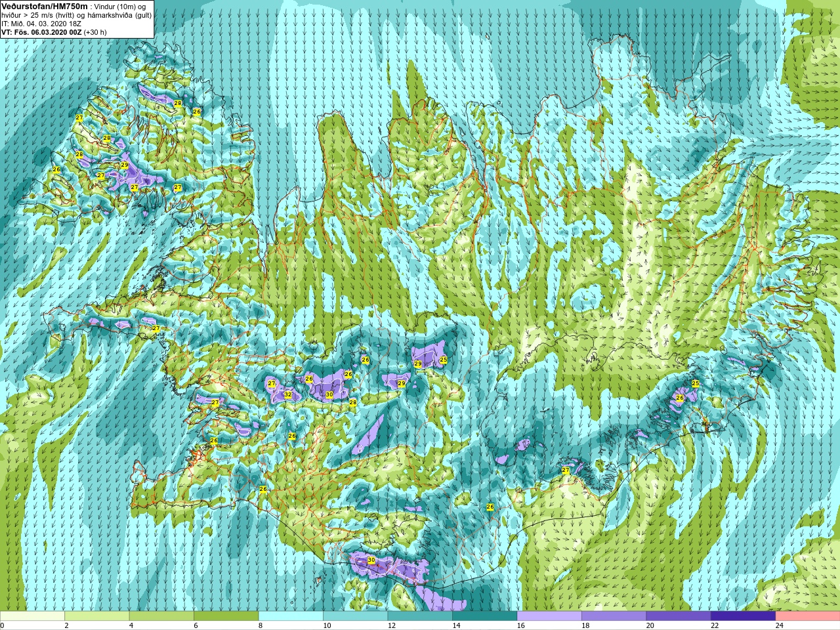Image resolution: width=840 pixels, height=630 pixels.
Task: Click the IT: Mið. 04. 03. 2020 18Z line
Action: point(41,23)
